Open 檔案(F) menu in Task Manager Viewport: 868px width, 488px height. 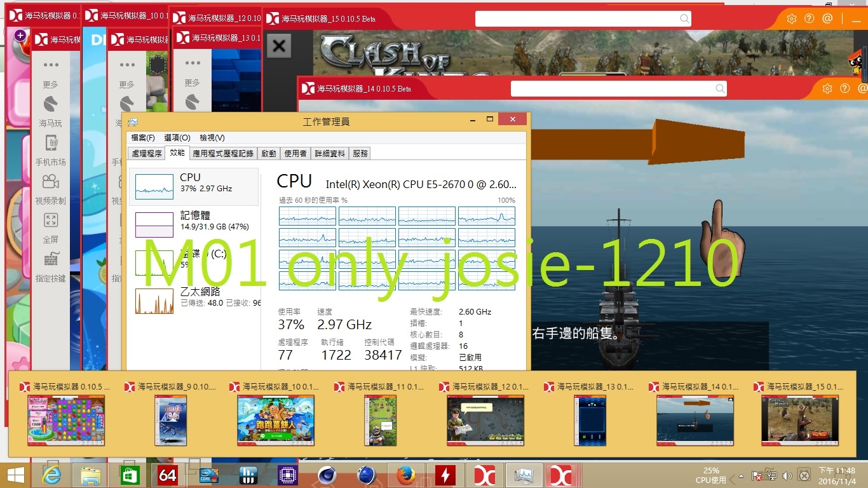(143, 137)
